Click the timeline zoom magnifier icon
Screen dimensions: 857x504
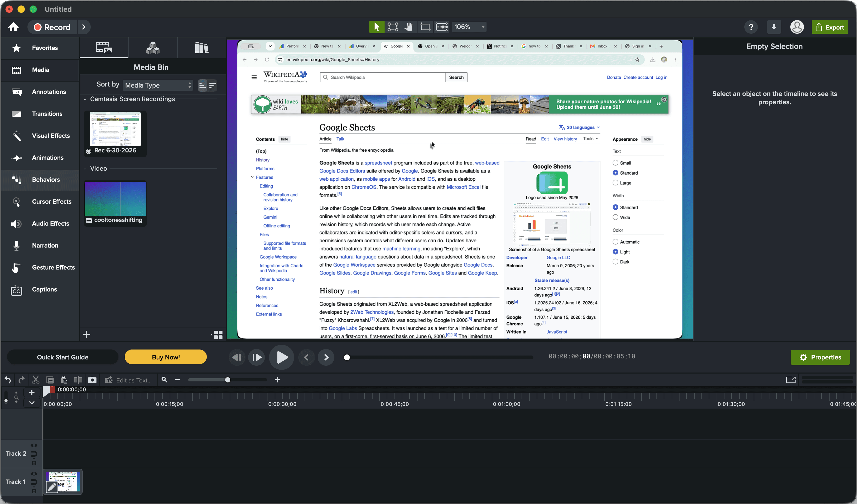point(164,380)
